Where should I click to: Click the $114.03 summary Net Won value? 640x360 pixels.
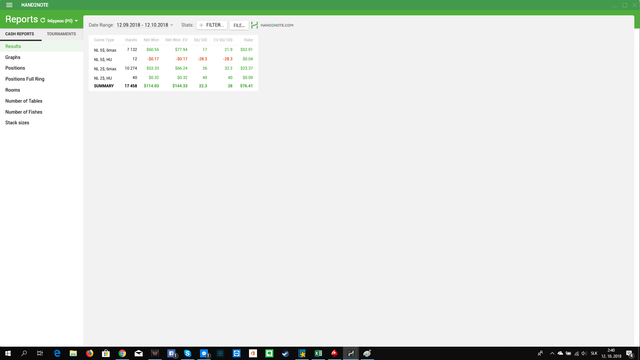[x=151, y=86]
